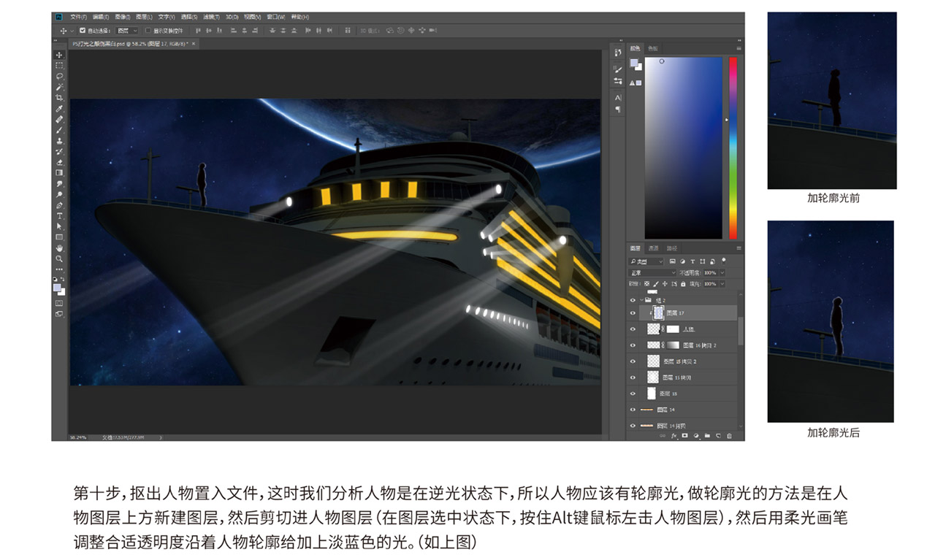Hide layer 图层 15 拷贝
This screenshot has height=560, width=935.
(x=633, y=377)
